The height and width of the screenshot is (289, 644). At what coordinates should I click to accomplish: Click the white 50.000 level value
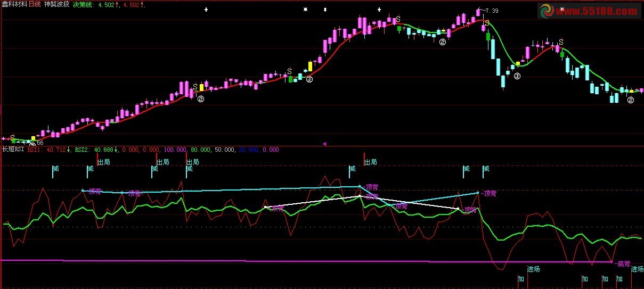click(x=224, y=150)
